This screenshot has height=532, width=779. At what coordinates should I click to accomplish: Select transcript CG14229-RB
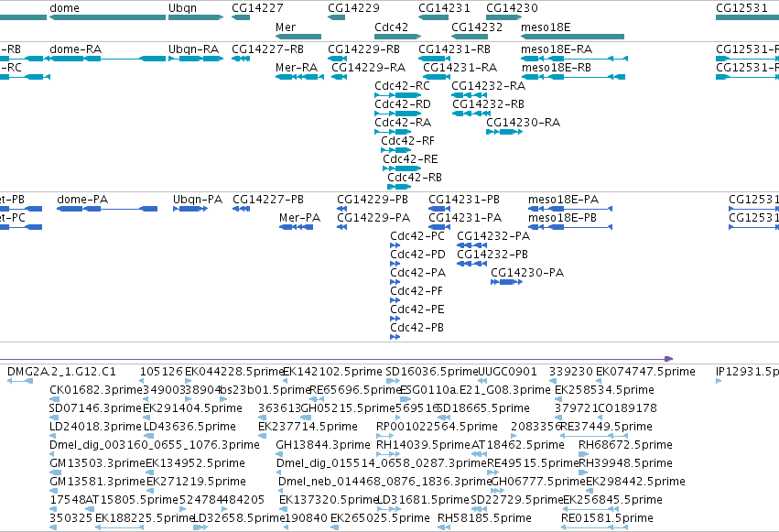338,59
